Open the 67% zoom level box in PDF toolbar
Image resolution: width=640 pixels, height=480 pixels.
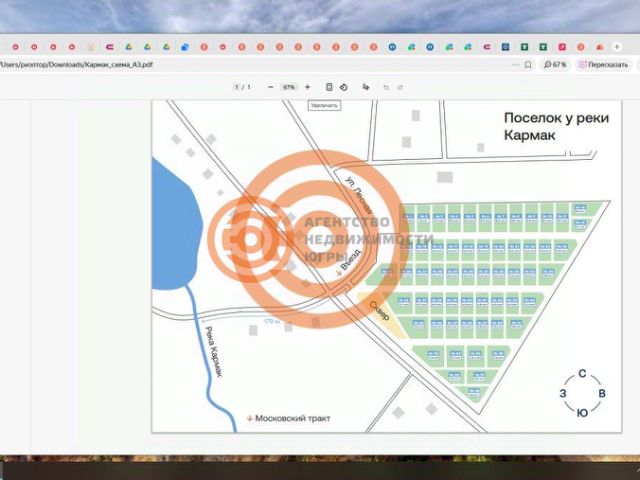[289, 87]
